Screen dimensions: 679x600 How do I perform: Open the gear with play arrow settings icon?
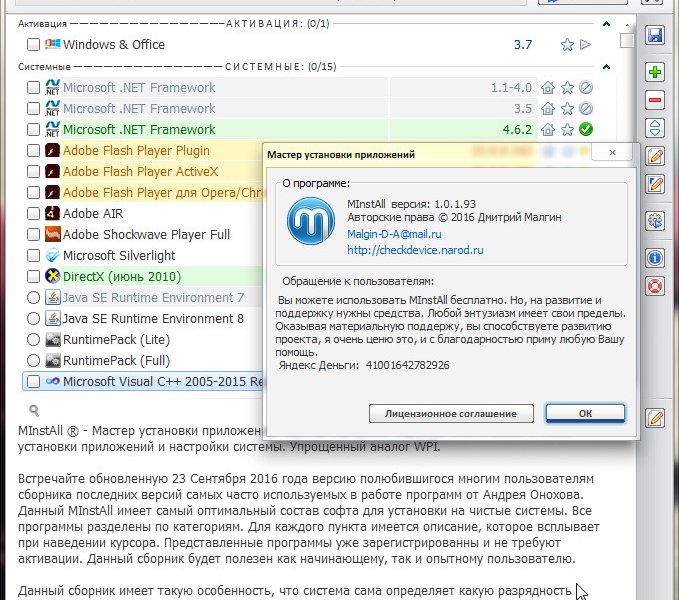655,221
